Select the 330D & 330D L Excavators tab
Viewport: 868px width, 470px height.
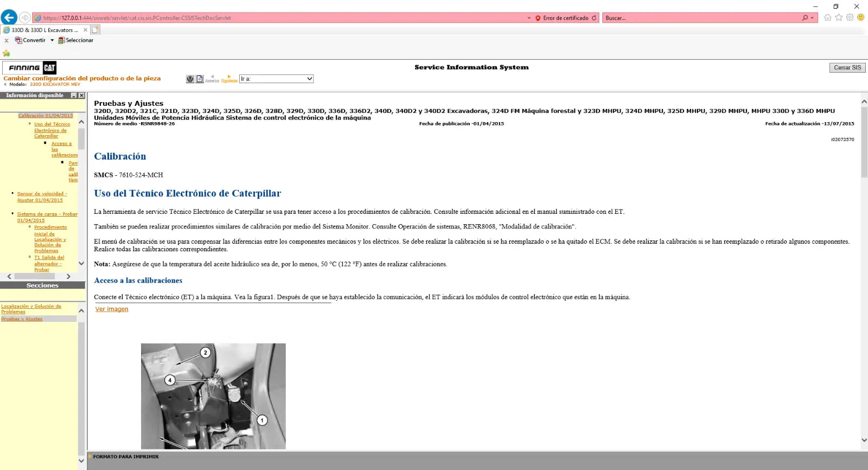[x=44, y=30]
